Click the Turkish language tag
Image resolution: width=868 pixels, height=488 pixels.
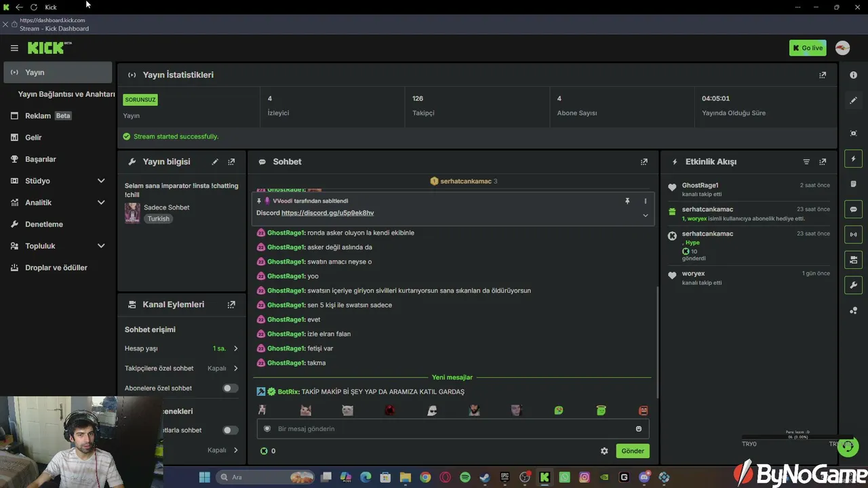tap(159, 219)
